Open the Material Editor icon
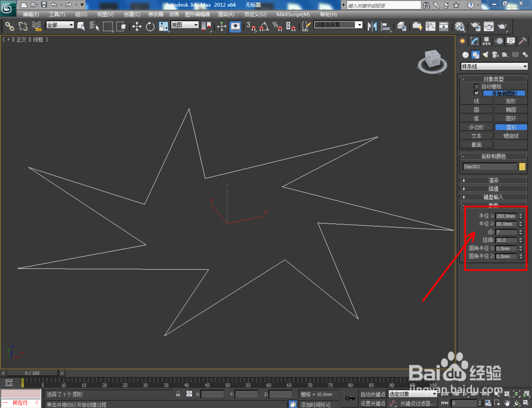The height and width of the screenshot is (408, 532). click(x=460, y=26)
